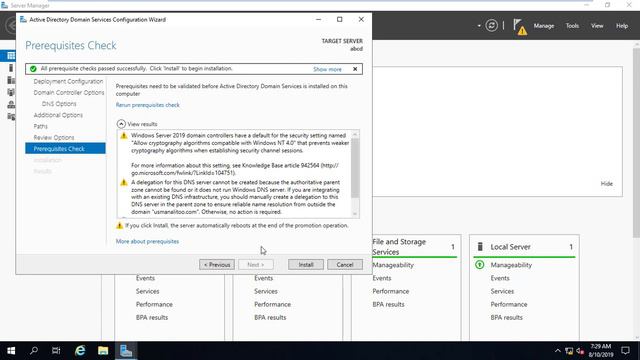Open File and Storage Services tile header
Viewport: 640px width, 360px height.
[399, 247]
